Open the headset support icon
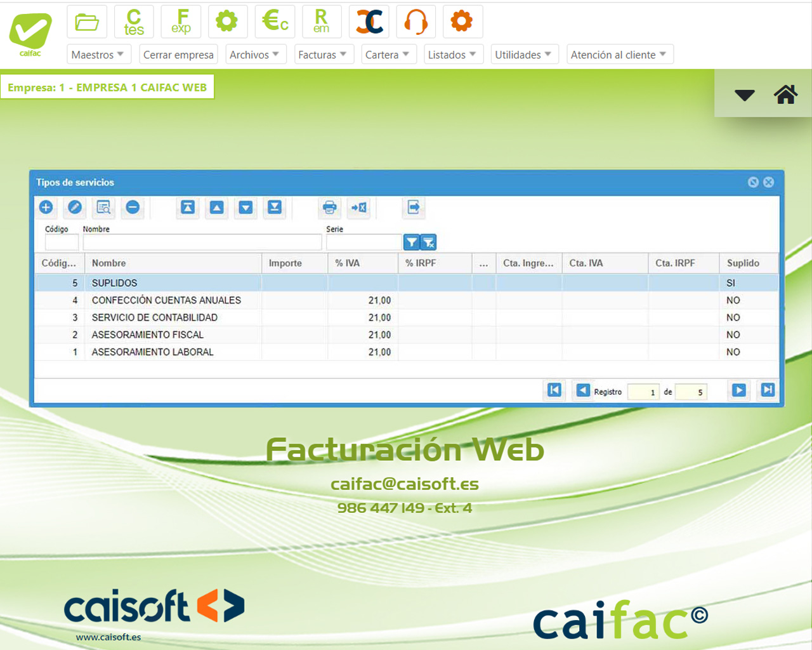Image resolution: width=812 pixels, height=650 pixels. pyautogui.click(x=416, y=22)
